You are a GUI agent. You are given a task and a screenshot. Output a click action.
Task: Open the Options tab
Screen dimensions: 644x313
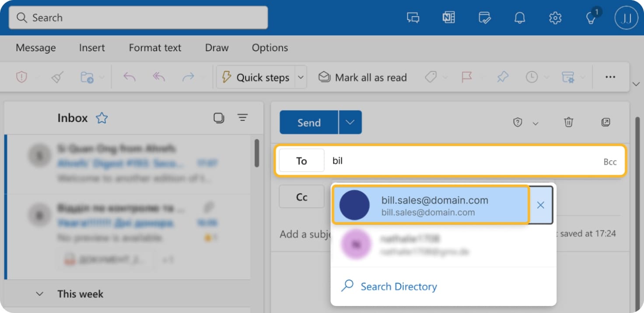[x=269, y=48]
